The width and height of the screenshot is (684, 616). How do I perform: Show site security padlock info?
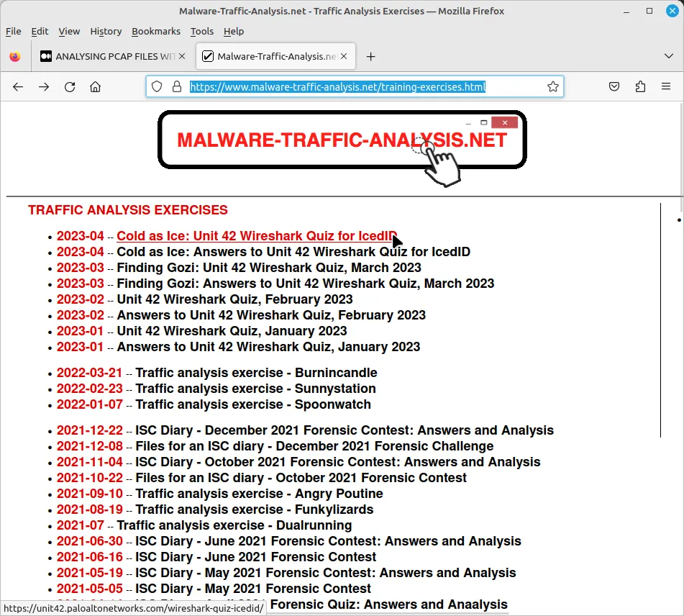pos(177,87)
